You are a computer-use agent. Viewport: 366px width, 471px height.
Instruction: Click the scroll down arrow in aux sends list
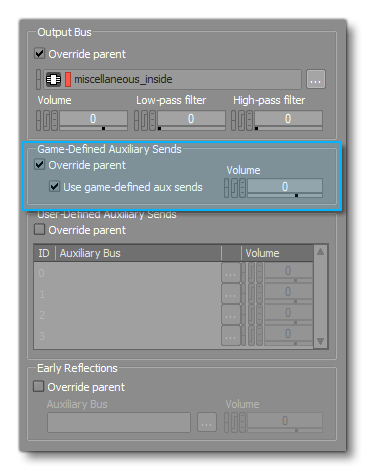click(x=320, y=341)
